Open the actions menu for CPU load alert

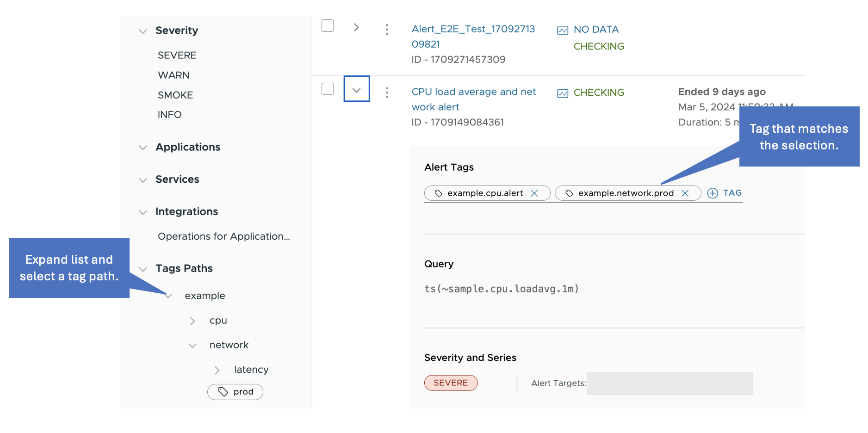click(387, 93)
